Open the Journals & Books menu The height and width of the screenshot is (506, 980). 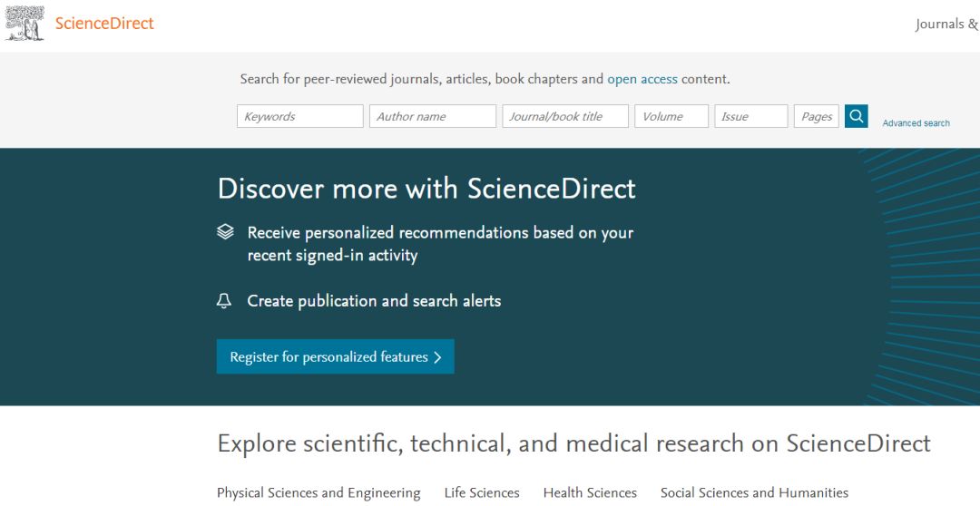click(946, 24)
